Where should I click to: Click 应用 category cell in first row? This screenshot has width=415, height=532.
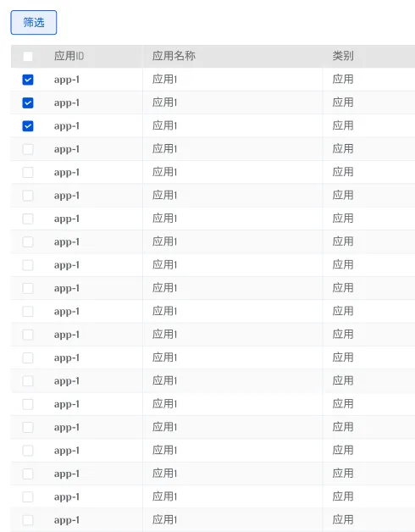pyautogui.click(x=343, y=80)
